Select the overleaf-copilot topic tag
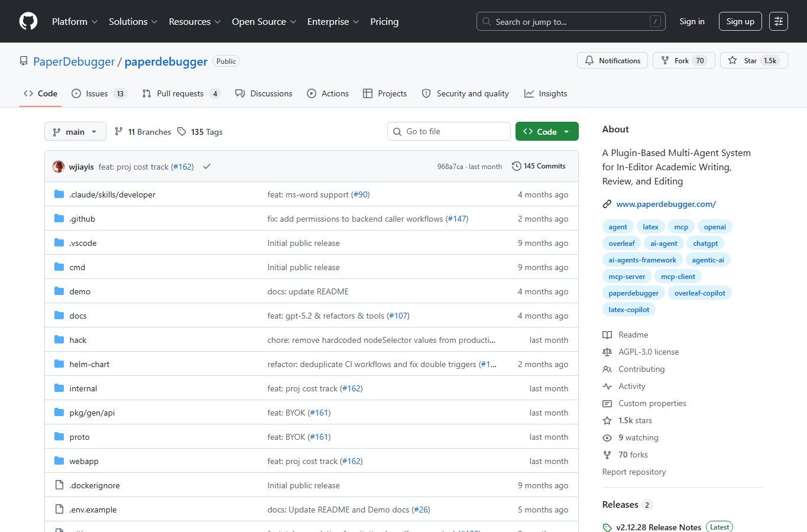 (700, 293)
